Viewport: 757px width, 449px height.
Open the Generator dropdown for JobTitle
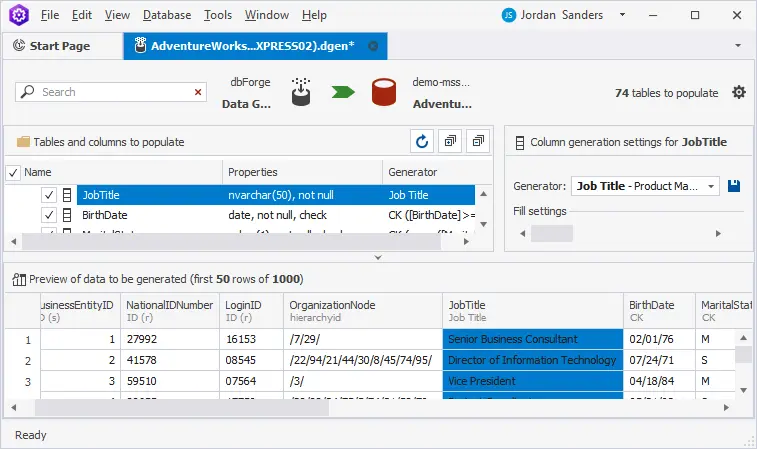click(711, 186)
